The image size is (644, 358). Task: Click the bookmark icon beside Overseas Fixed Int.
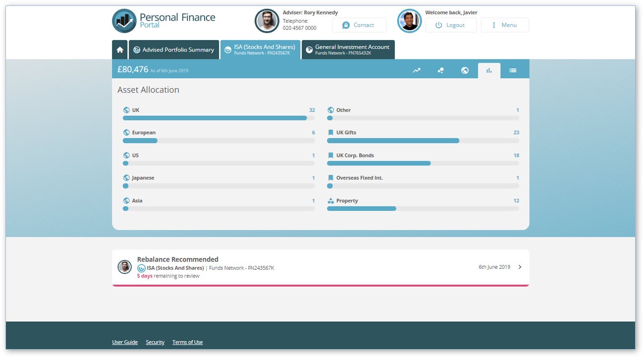[x=330, y=178]
